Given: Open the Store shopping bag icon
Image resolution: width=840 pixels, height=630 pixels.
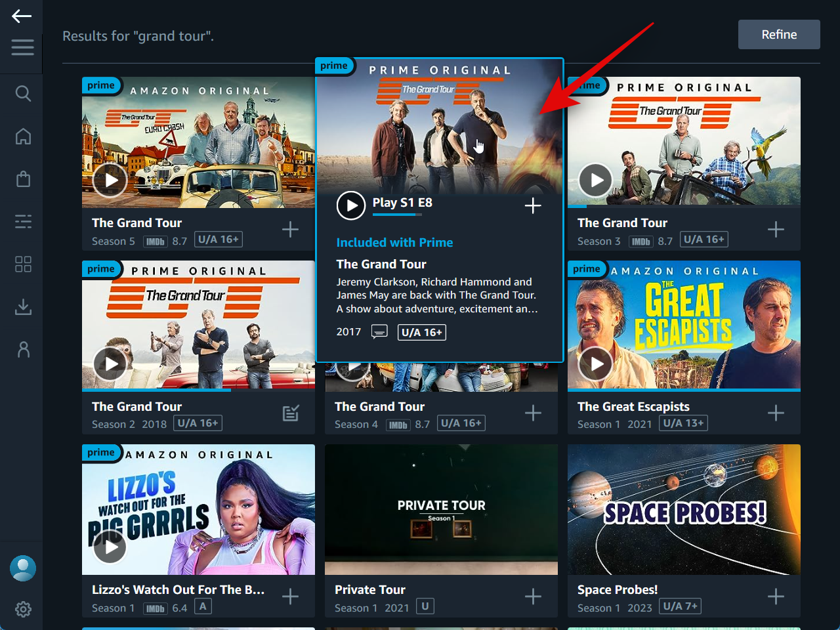Looking at the screenshot, I should click(23, 178).
